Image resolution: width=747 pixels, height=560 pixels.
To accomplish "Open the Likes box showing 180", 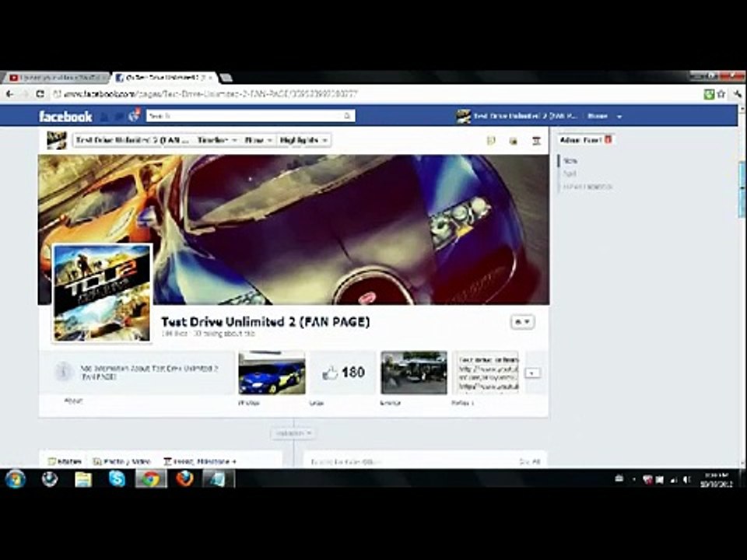I will point(343,373).
